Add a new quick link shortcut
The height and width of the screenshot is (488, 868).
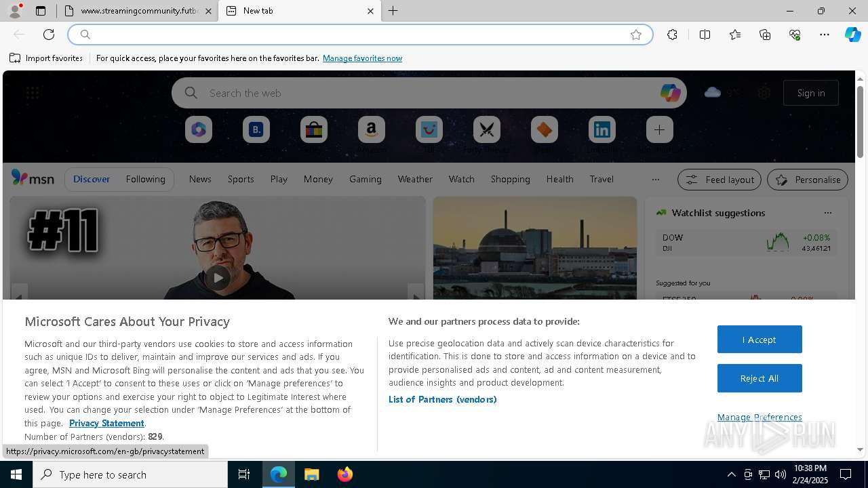659,129
